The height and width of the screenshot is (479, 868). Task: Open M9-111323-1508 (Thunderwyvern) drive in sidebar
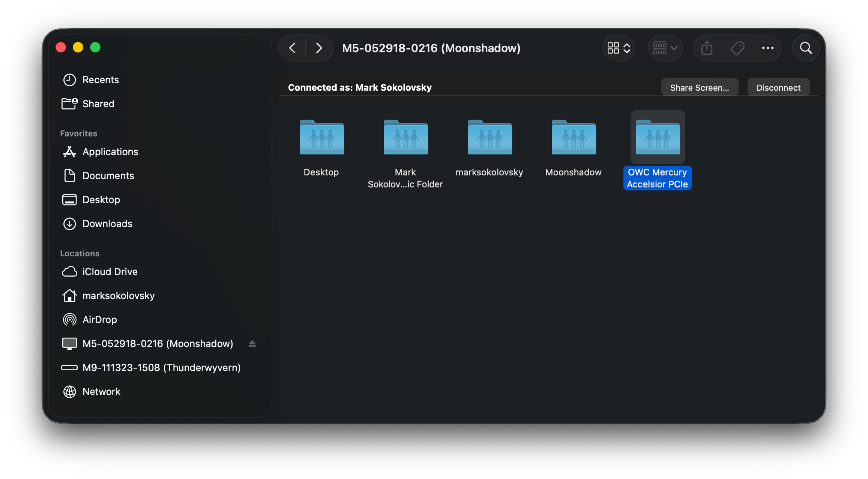click(161, 368)
